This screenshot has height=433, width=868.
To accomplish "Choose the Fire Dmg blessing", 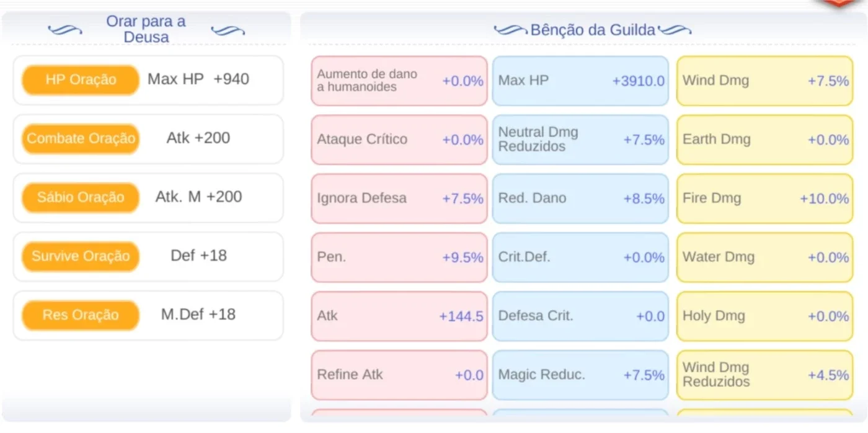I will [x=764, y=199].
